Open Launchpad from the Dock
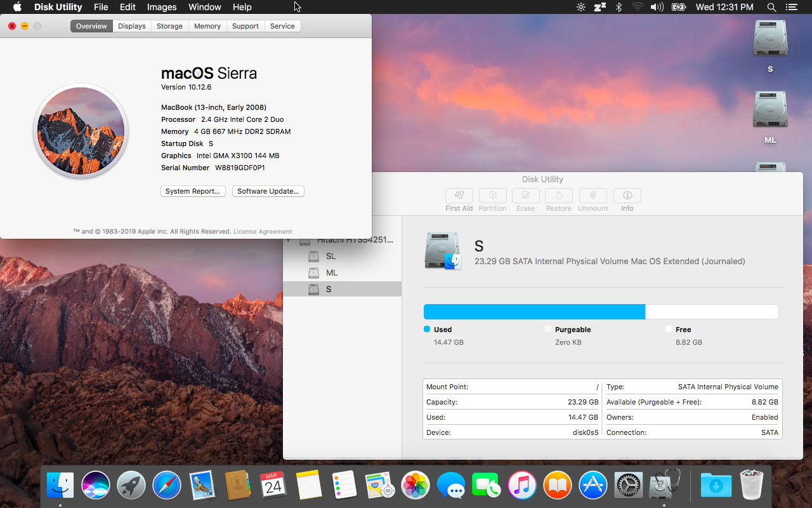 tap(131, 485)
